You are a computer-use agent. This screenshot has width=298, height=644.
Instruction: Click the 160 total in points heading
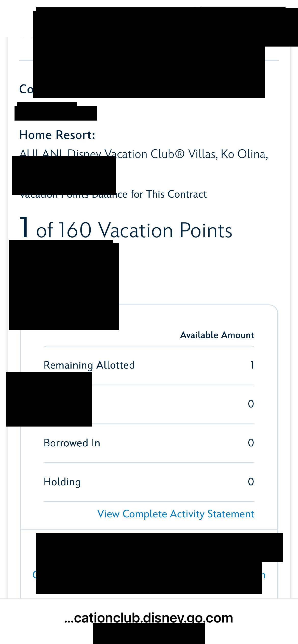(x=75, y=230)
